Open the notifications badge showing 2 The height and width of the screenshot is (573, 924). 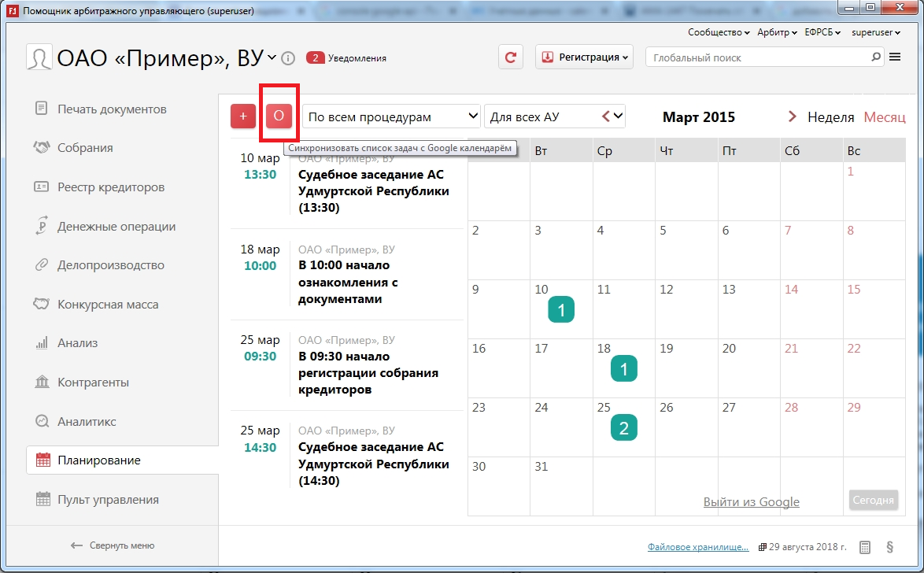(315, 58)
